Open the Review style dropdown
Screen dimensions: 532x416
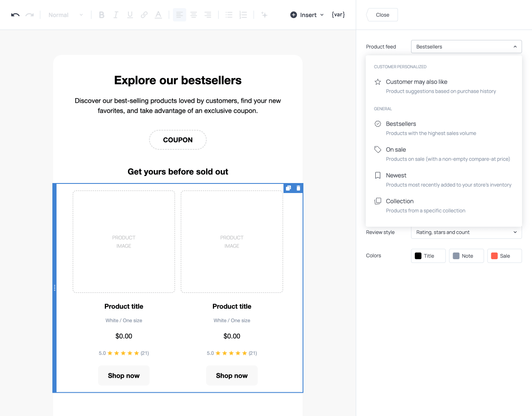466,232
